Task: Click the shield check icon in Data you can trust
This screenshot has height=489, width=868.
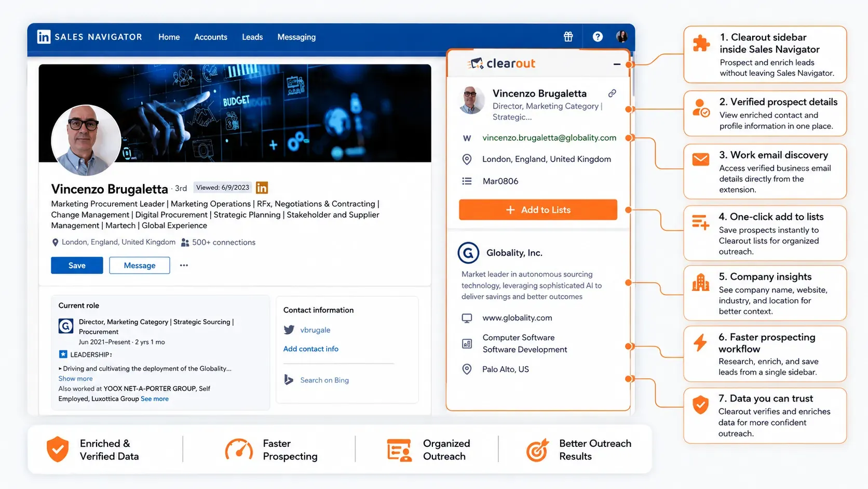Action: pyautogui.click(x=701, y=404)
